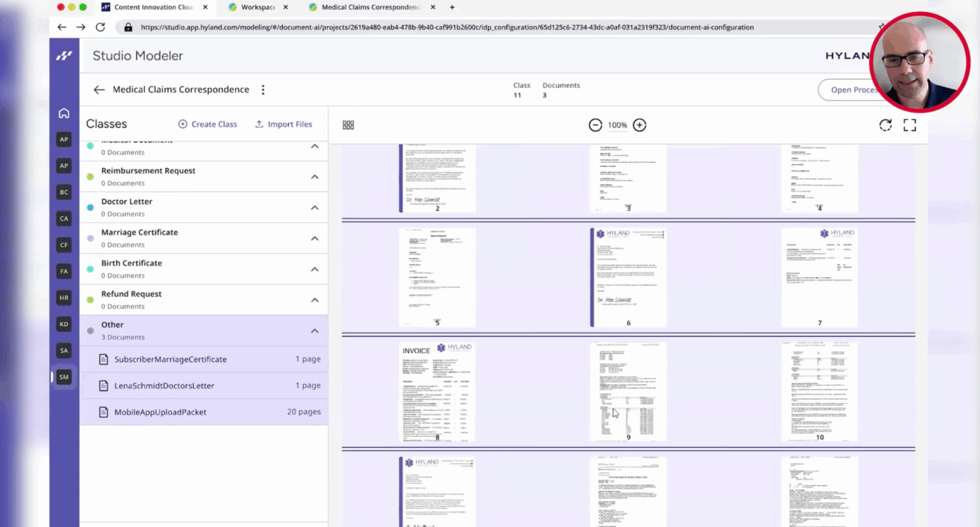This screenshot has height=527, width=980.
Task: Select the FA project badge
Action: [64, 271]
